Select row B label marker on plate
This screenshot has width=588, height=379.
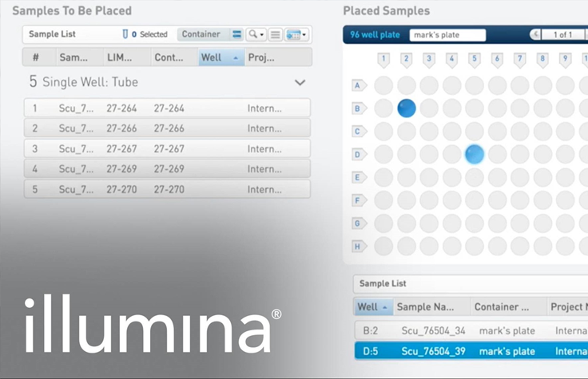359,109
